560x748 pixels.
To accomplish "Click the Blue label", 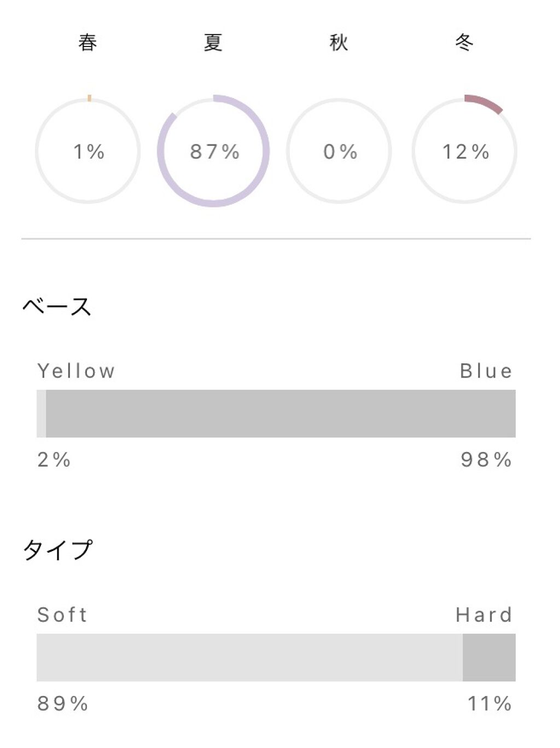I will point(486,371).
